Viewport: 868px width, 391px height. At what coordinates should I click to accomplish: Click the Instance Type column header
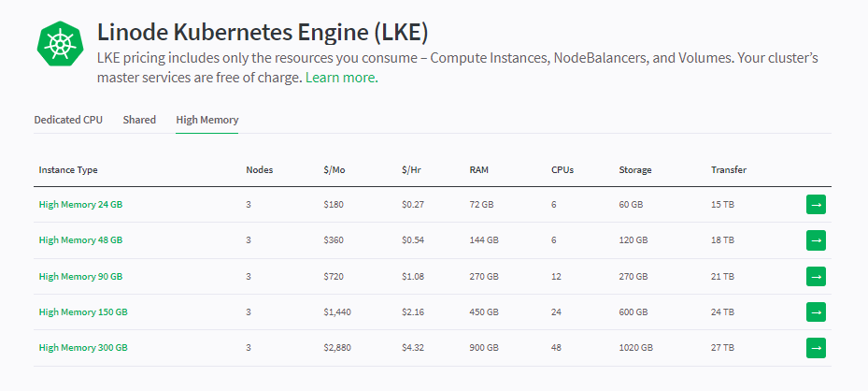click(x=68, y=170)
